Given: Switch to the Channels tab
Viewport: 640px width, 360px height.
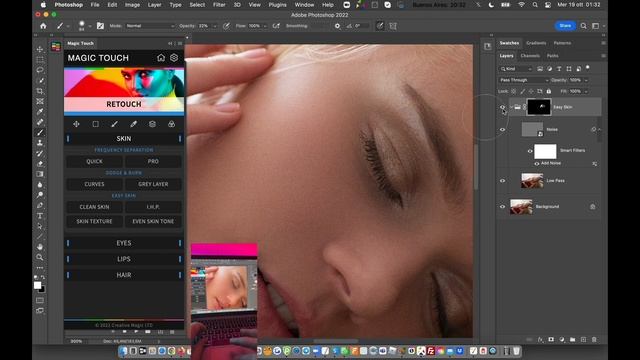Looking at the screenshot, I should click(530, 56).
